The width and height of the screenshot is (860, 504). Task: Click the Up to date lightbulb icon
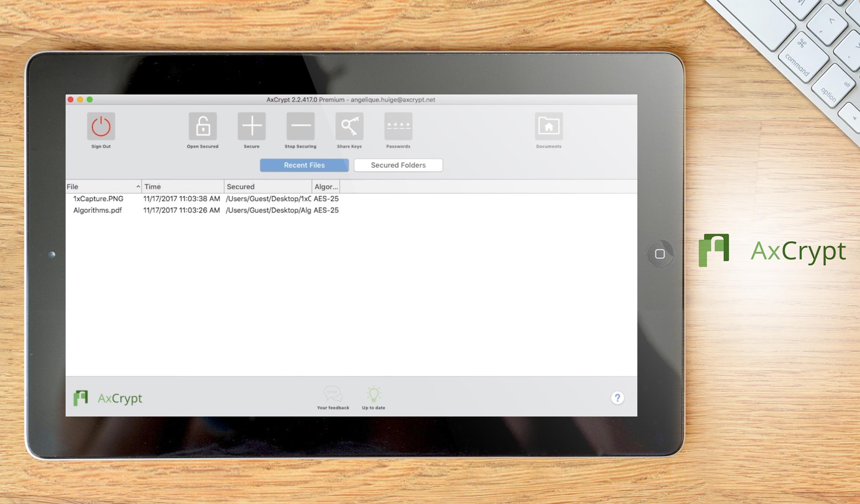tap(373, 393)
